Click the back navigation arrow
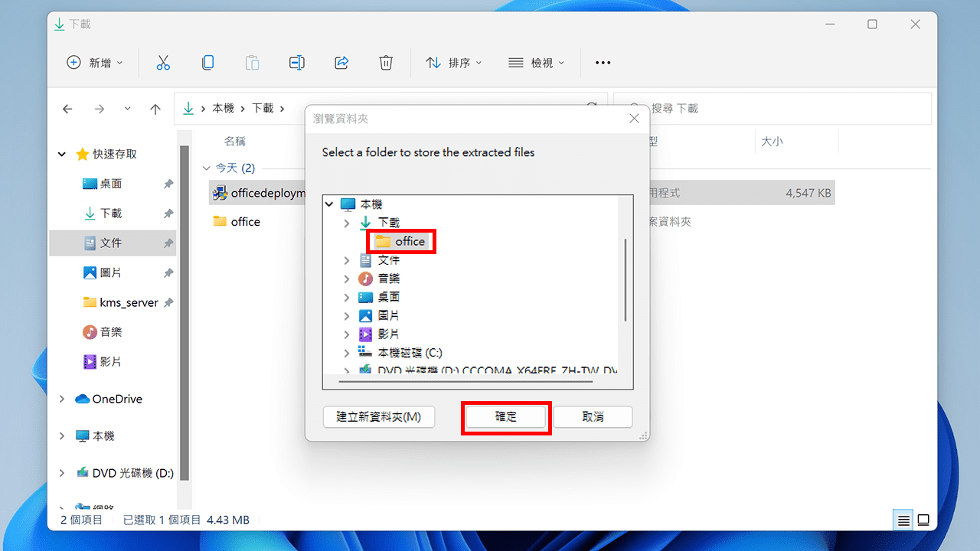Image resolution: width=980 pixels, height=551 pixels. pyautogui.click(x=67, y=108)
